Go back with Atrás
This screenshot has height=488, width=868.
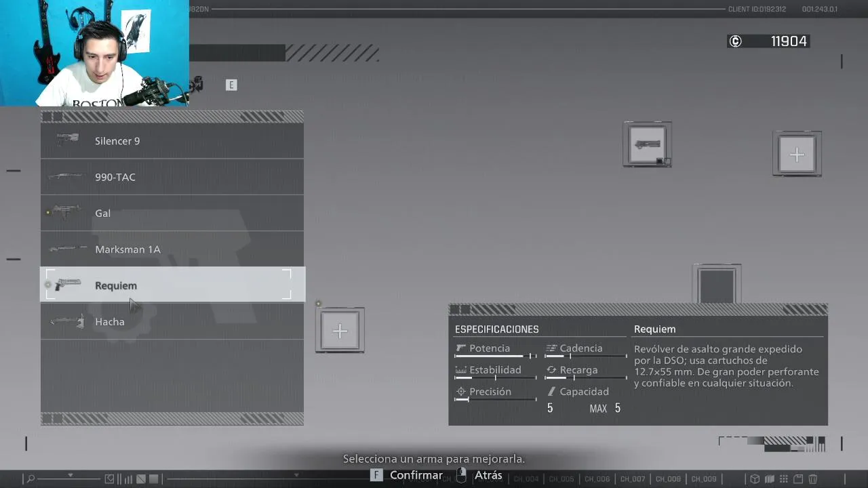pos(488,475)
